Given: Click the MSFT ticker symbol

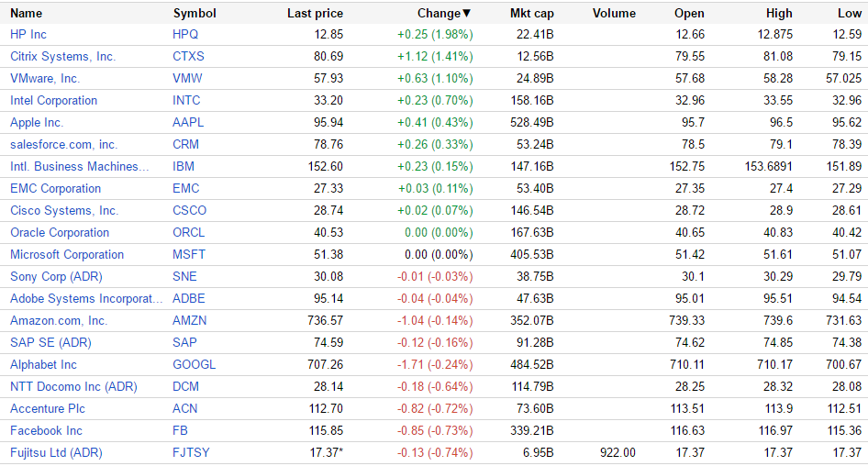Looking at the screenshot, I should [x=188, y=254].
